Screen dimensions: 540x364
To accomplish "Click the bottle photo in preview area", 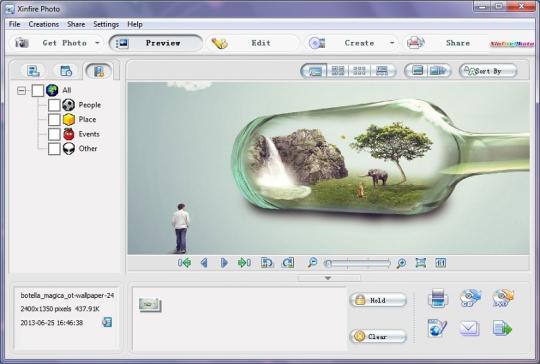I will tap(328, 168).
